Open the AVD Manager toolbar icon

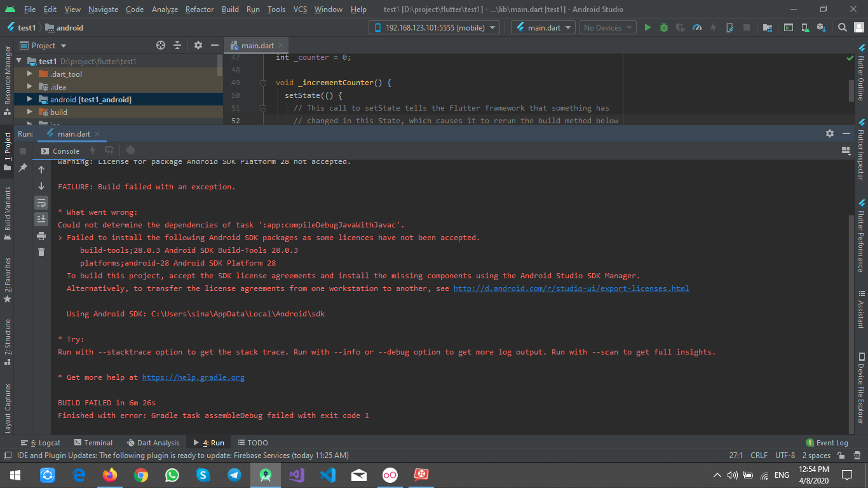[x=805, y=27]
